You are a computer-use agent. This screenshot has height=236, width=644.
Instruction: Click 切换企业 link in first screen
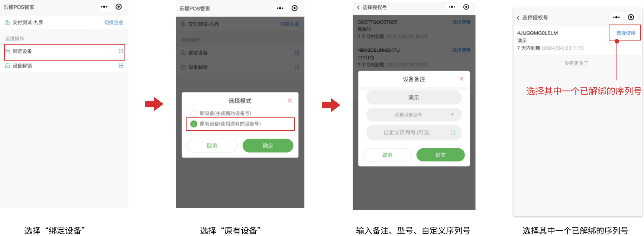(114, 23)
